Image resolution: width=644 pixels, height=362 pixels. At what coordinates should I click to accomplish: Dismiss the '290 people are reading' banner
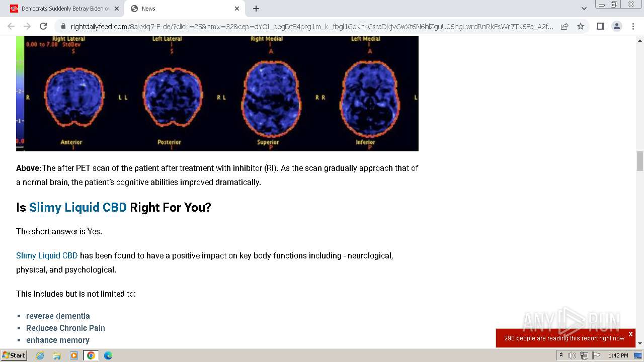tap(630, 334)
